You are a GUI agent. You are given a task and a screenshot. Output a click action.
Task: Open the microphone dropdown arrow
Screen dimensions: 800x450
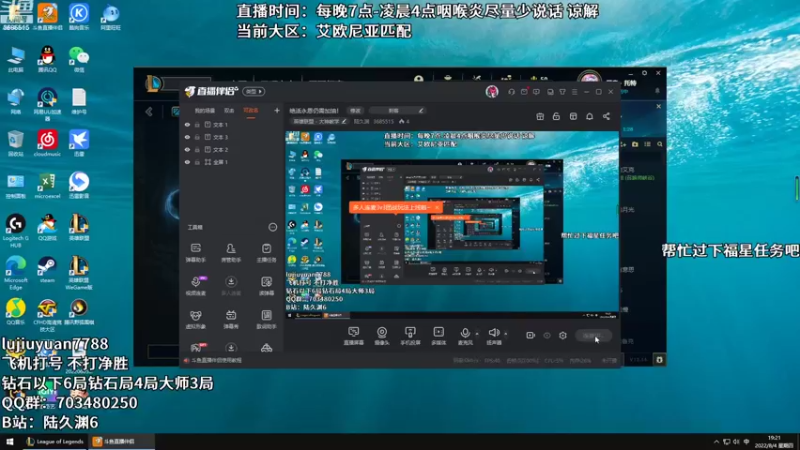tap(477, 334)
